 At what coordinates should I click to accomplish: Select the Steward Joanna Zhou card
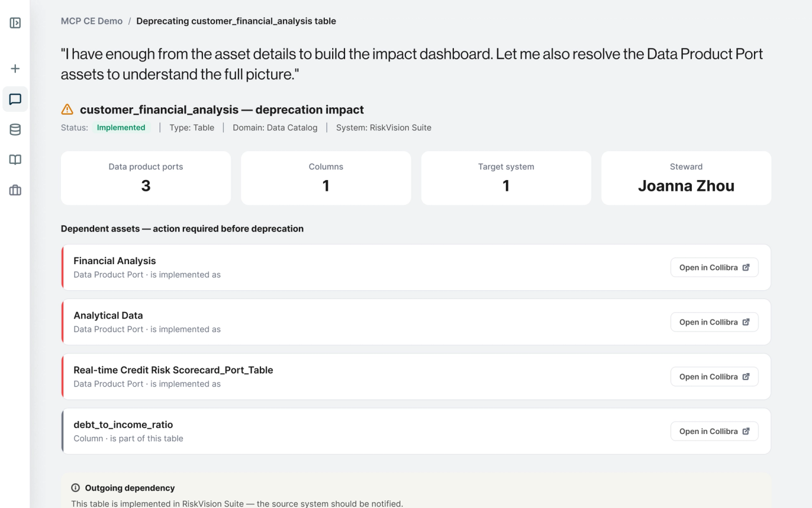686,178
